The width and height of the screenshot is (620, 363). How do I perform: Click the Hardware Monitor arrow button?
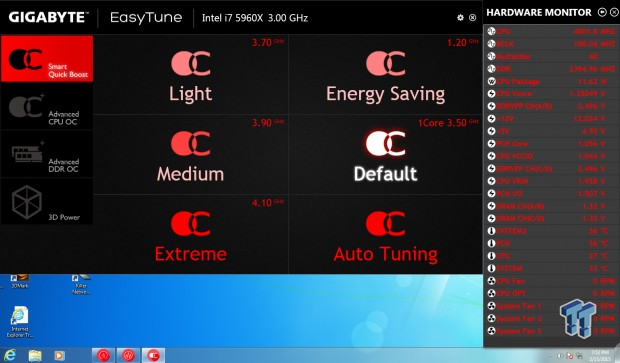602,12
